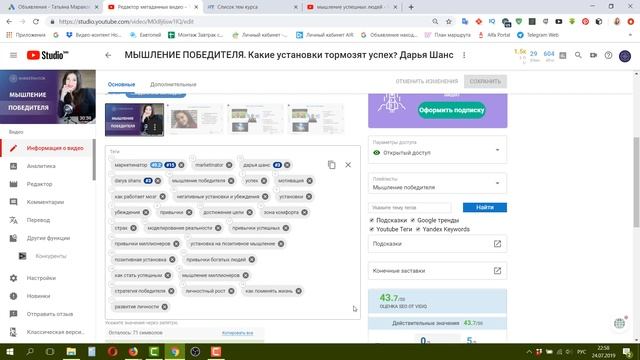The height and width of the screenshot is (360, 640).
Task: Remove the 'привычки' tag
Action: (x=189, y=212)
